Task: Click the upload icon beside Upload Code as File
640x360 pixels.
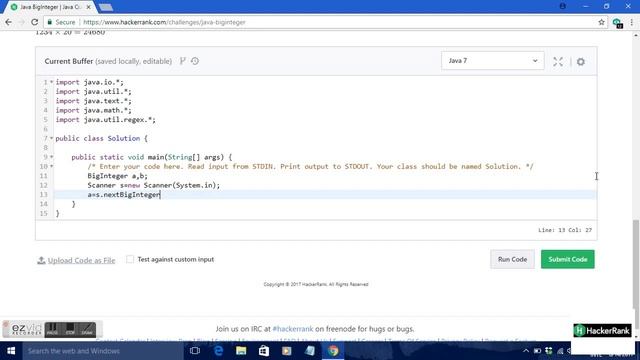Action: [41, 260]
